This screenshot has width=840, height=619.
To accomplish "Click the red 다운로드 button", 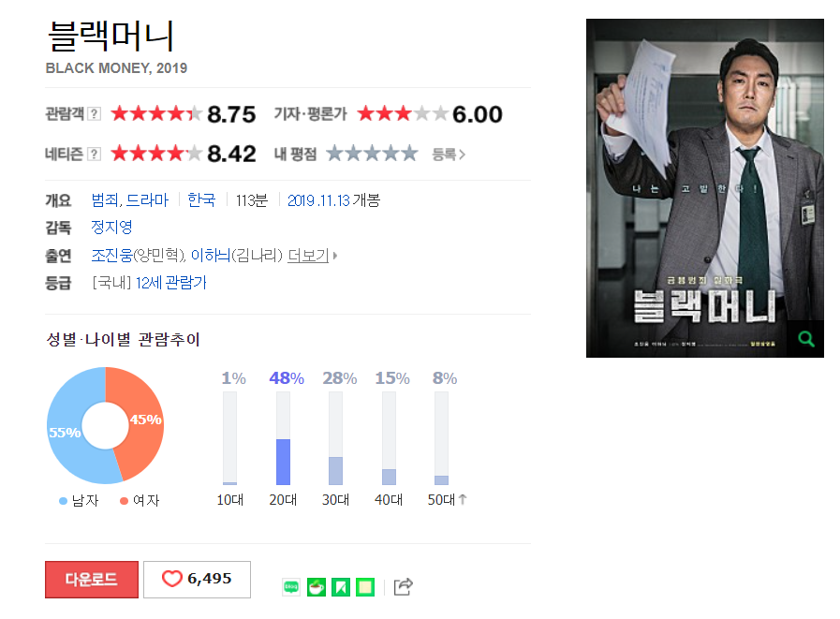I will (x=92, y=580).
